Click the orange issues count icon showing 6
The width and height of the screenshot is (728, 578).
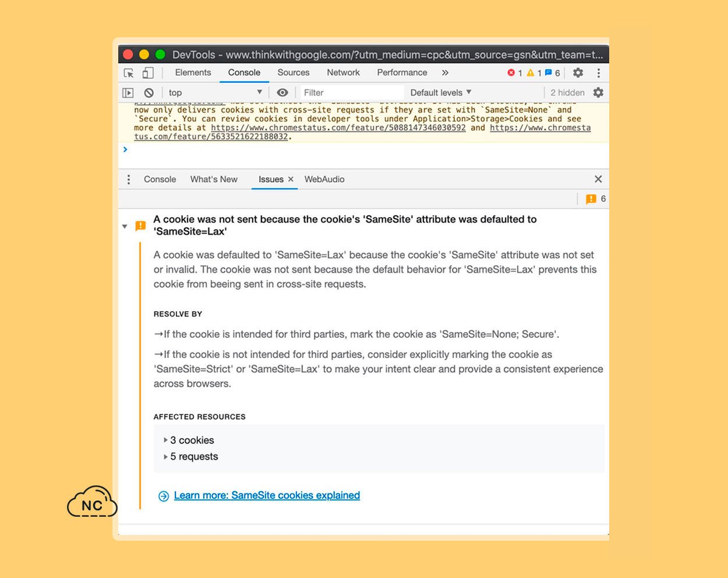pos(591,199)
